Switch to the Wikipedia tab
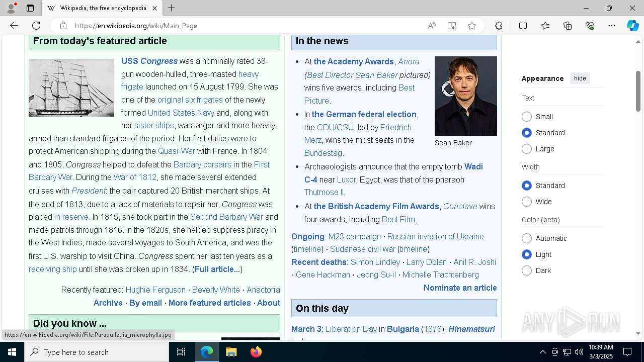 (102, 8)
